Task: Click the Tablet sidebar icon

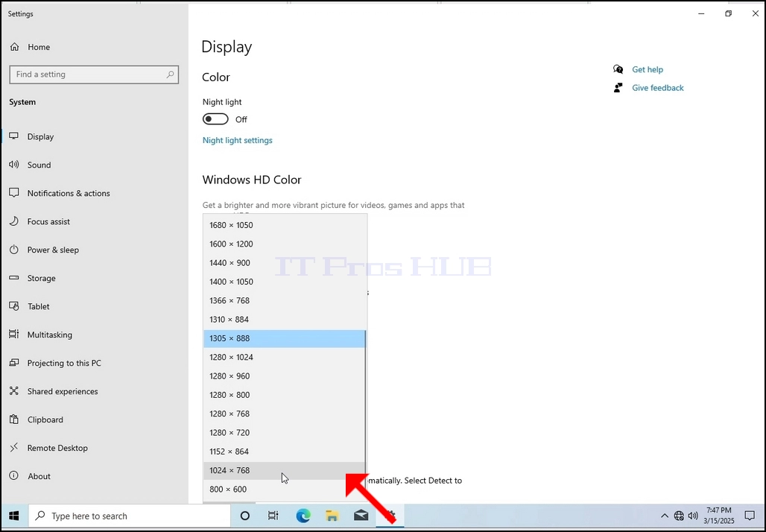Action: tap(14, 306)
